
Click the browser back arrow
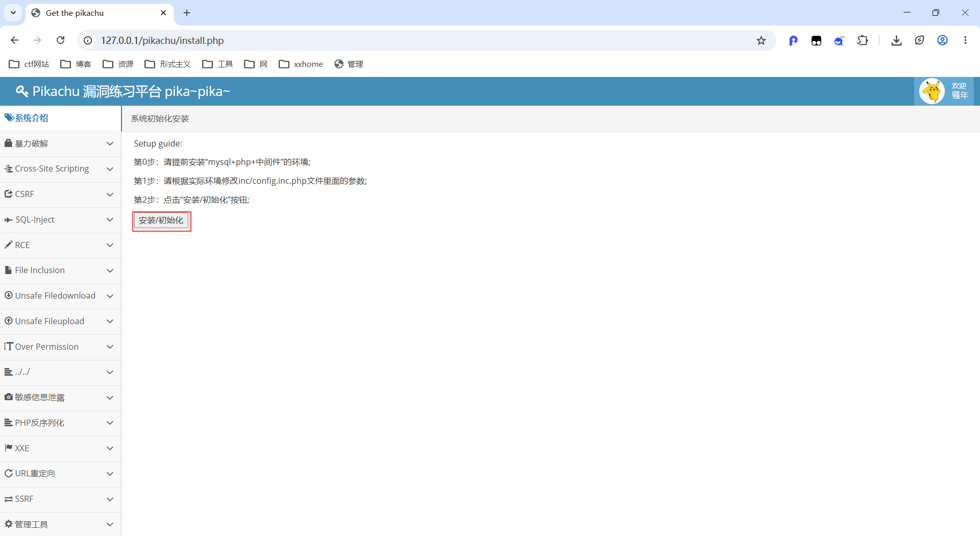(14, 40)
